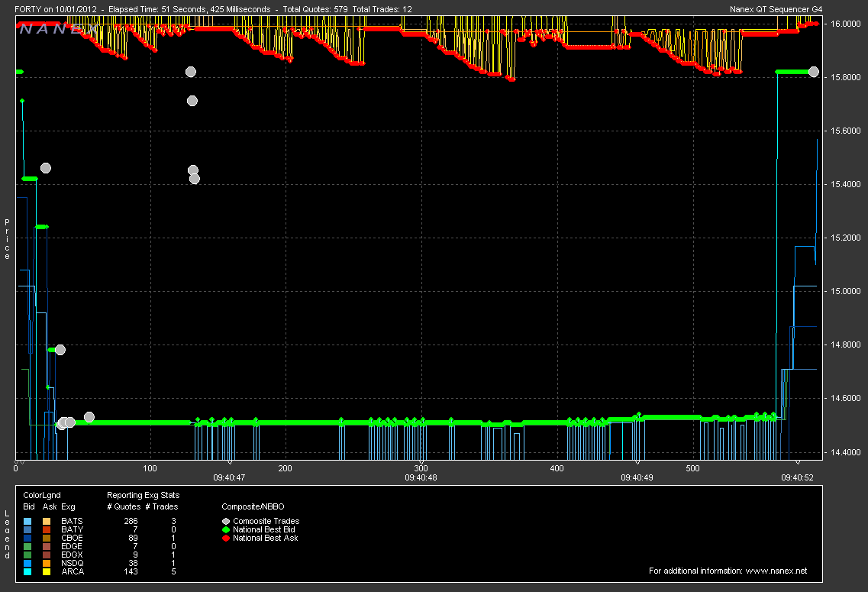Click the BATS trade count 3
The width and height of the screenshot is (868, 592).
click(173, 521)
